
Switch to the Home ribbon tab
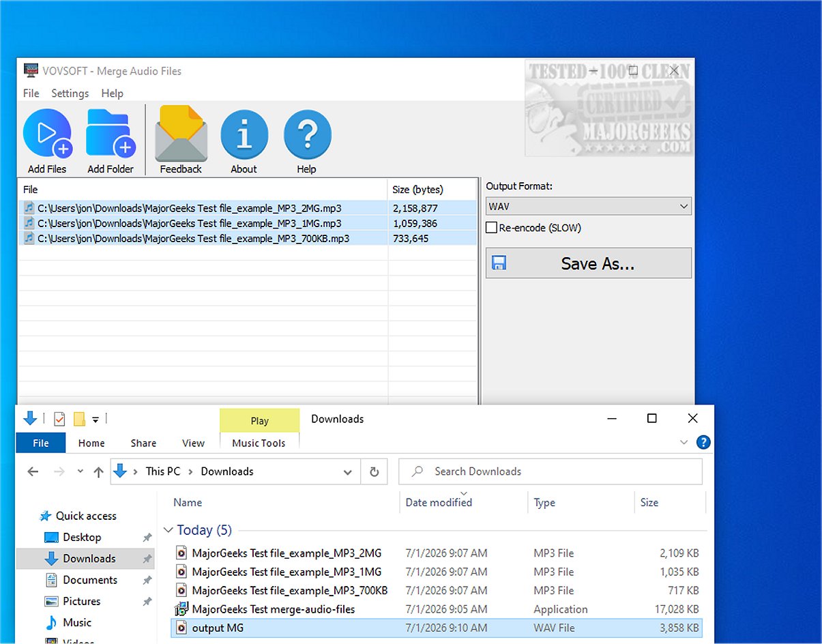tap(91, 443)
